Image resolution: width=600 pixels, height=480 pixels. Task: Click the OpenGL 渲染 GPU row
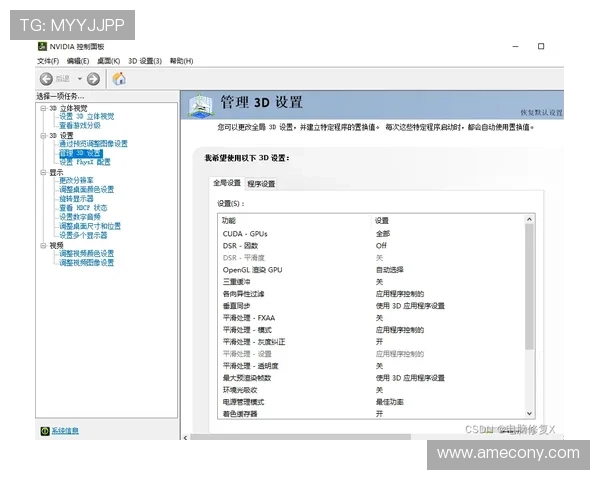tap(371, 270)
